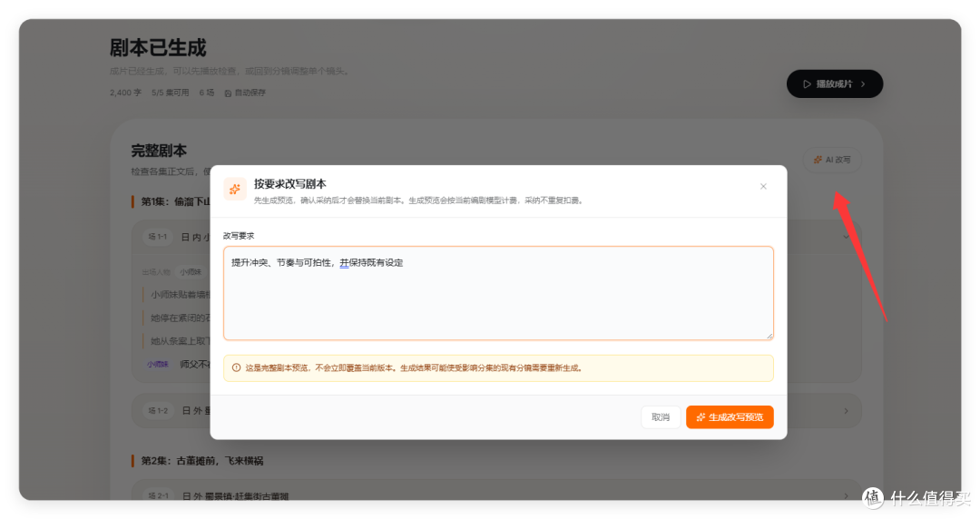Expand scene 场 1-2 chevron

(847, 411)
